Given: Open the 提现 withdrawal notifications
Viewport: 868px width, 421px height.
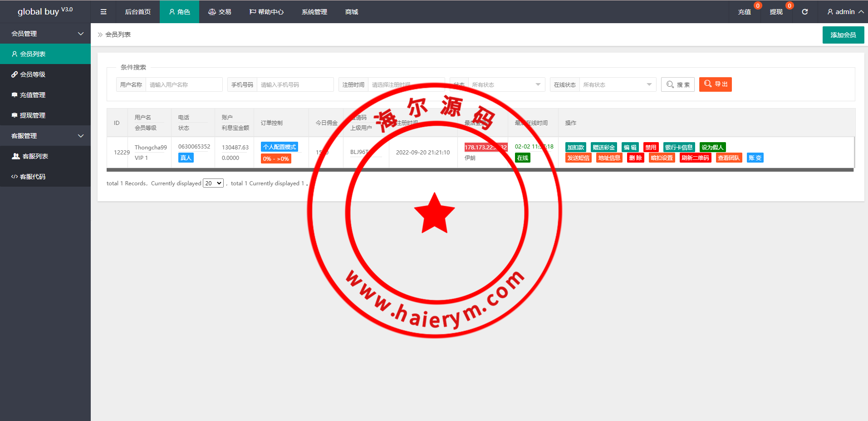Looking at the screenshot, I should click(x=776, y=12).
